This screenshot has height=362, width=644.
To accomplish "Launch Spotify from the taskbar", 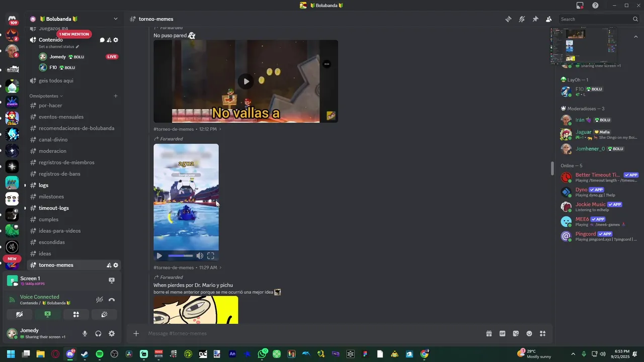I will pos(100,354).
